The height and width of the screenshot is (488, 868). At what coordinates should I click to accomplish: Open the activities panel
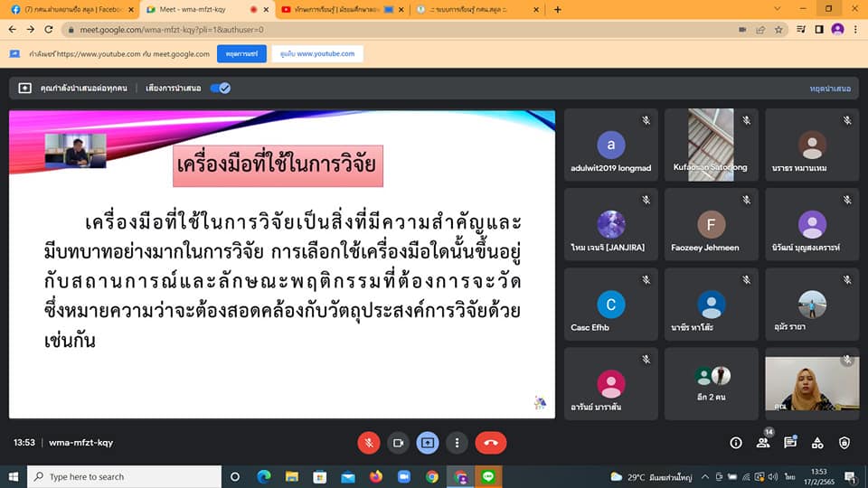tap(817, 443)
